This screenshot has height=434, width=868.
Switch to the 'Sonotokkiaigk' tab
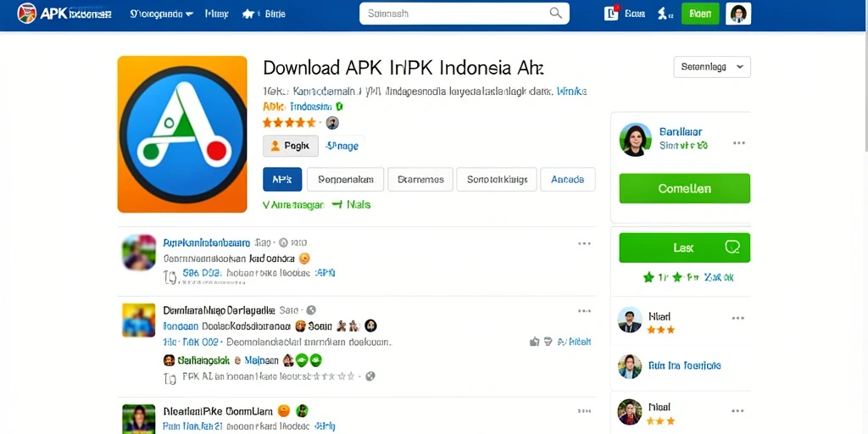pyautogui.click(x=497, y=180)
